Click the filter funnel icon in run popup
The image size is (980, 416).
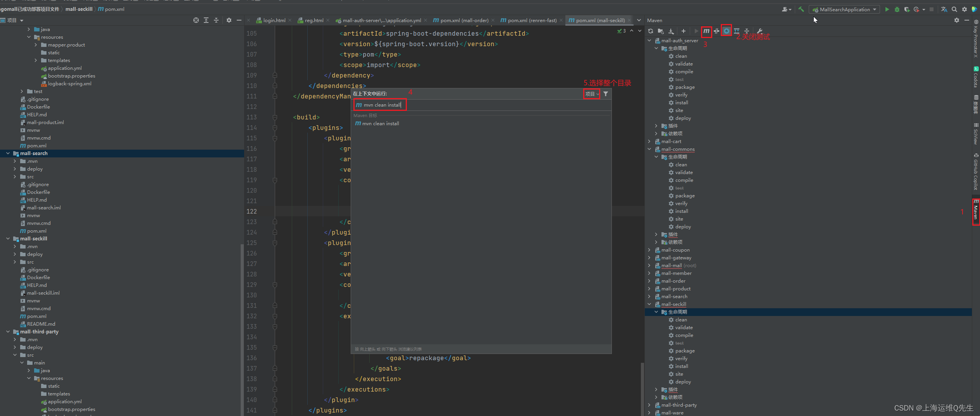(606, 94)
